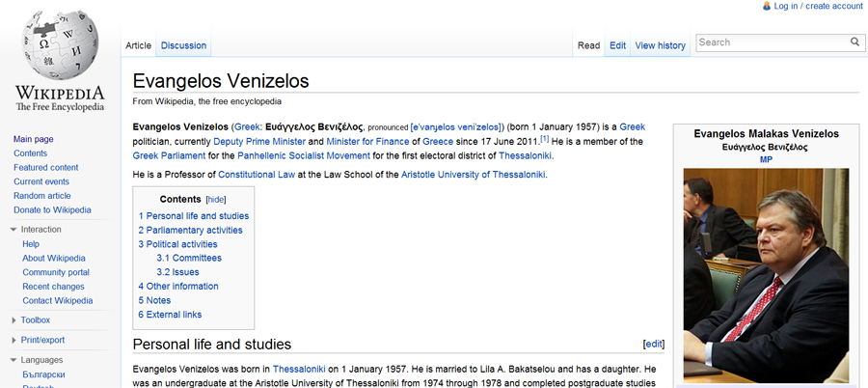Viewport: 868px width, 388px height.
Task: Select the Edit tab
Action: pyautogui.click(x=617, y=45)
